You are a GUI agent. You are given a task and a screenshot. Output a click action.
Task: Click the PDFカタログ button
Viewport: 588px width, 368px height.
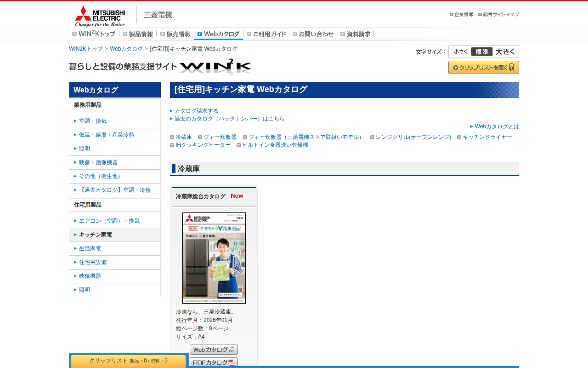214,362
